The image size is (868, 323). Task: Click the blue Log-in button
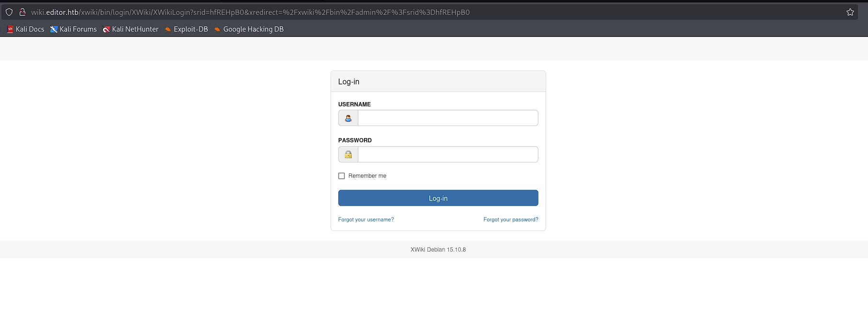click(438, 198)
